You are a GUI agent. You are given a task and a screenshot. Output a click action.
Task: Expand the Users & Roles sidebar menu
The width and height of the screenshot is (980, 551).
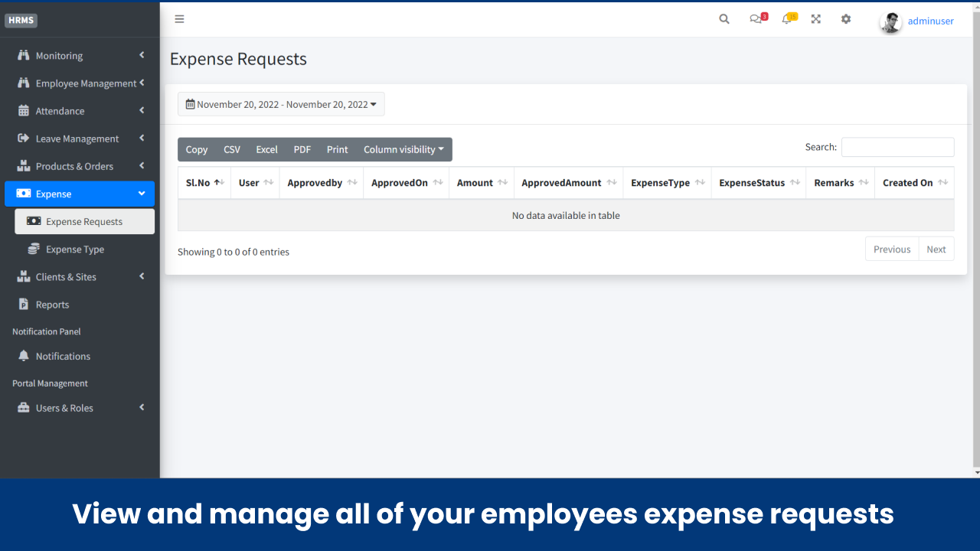tap(64, 408)
